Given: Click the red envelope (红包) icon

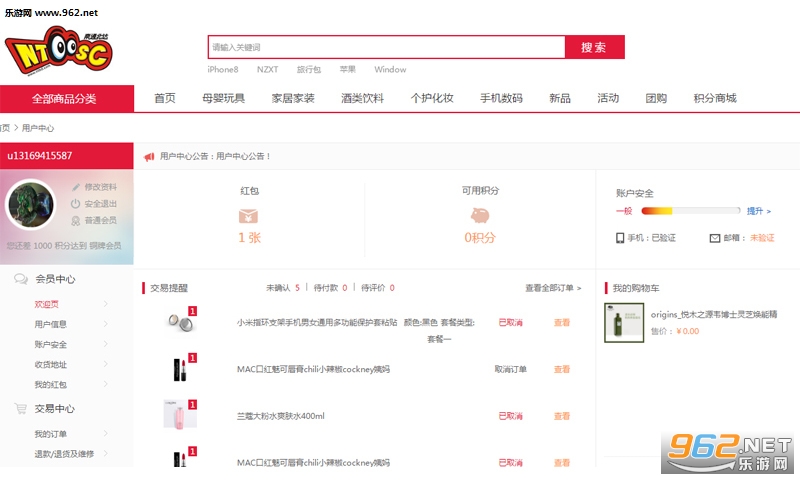Looking at the screenshot, I should pyautogui.click(x=249, y=215).
